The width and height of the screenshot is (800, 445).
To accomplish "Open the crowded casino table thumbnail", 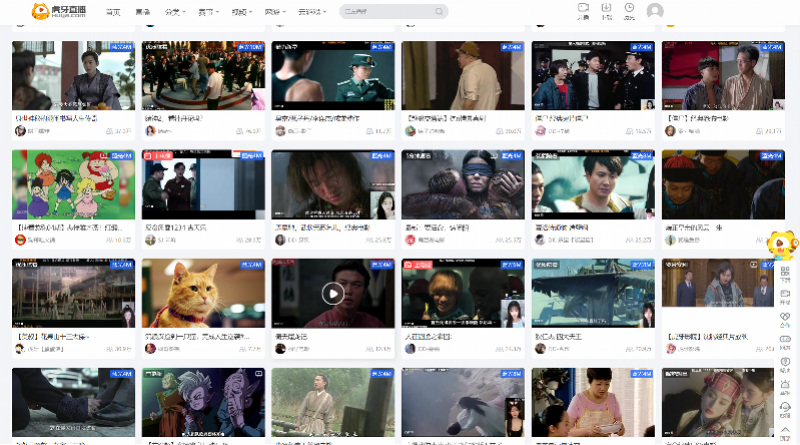I will 203,76.
